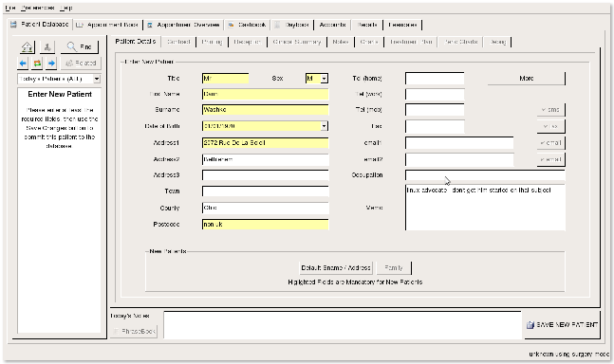This screenshot has width=614, height=364.
Task: Click Default Surname / Address button
Action: point(336,268)
